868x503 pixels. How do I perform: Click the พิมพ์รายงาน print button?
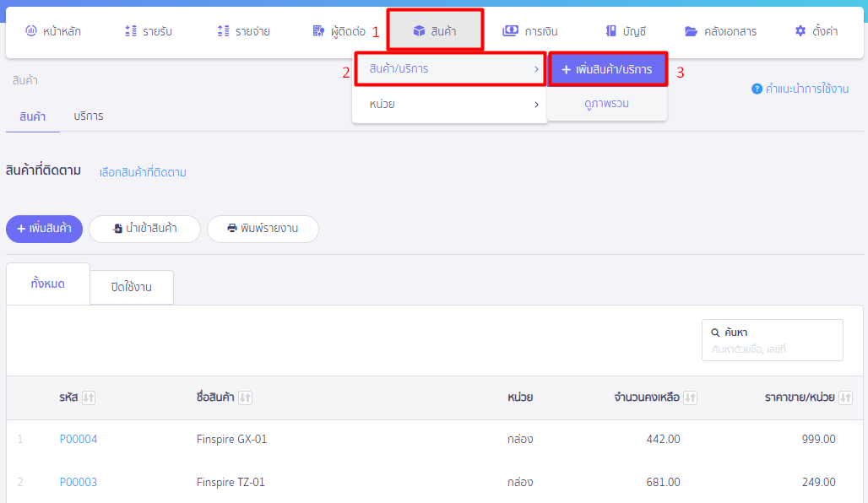pos(263,229)
